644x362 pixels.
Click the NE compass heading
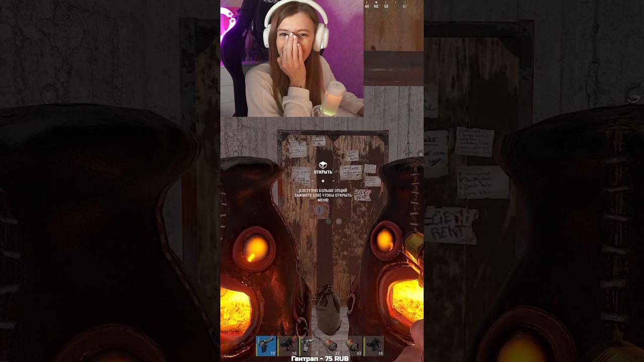pyautogui.click(x=376, y=7)
